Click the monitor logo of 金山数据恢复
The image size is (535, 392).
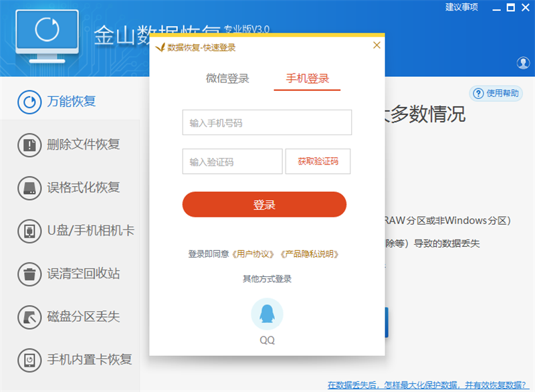47,37
